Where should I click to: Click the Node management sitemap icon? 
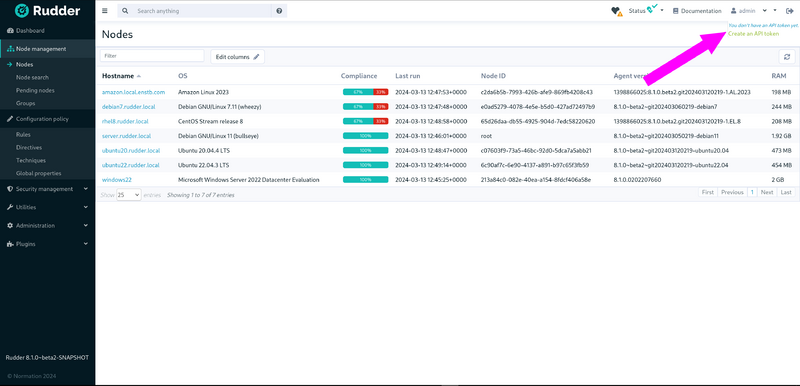point(11,49)
